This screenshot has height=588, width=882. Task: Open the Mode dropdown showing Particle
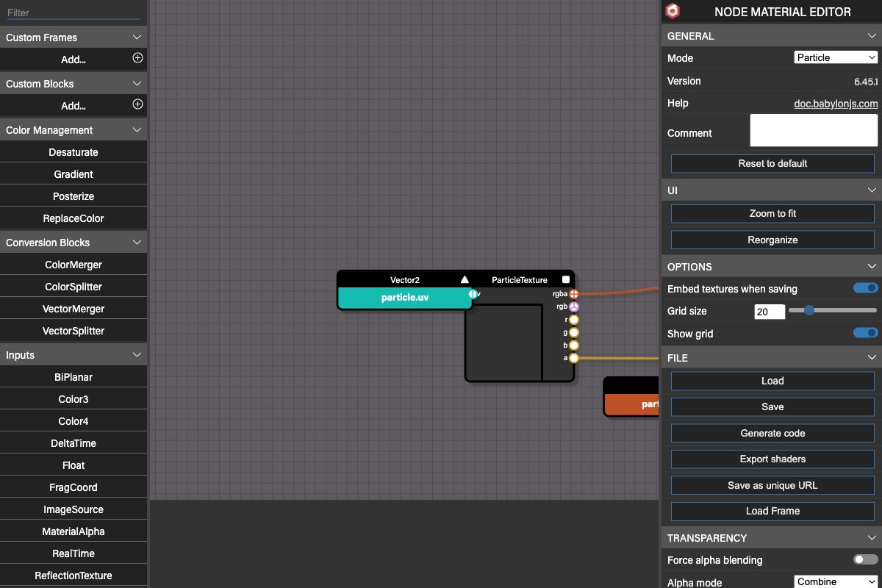836,57
